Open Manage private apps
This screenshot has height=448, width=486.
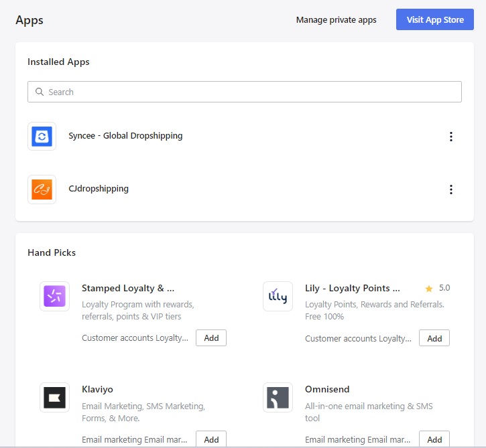[x=337, y=20]
